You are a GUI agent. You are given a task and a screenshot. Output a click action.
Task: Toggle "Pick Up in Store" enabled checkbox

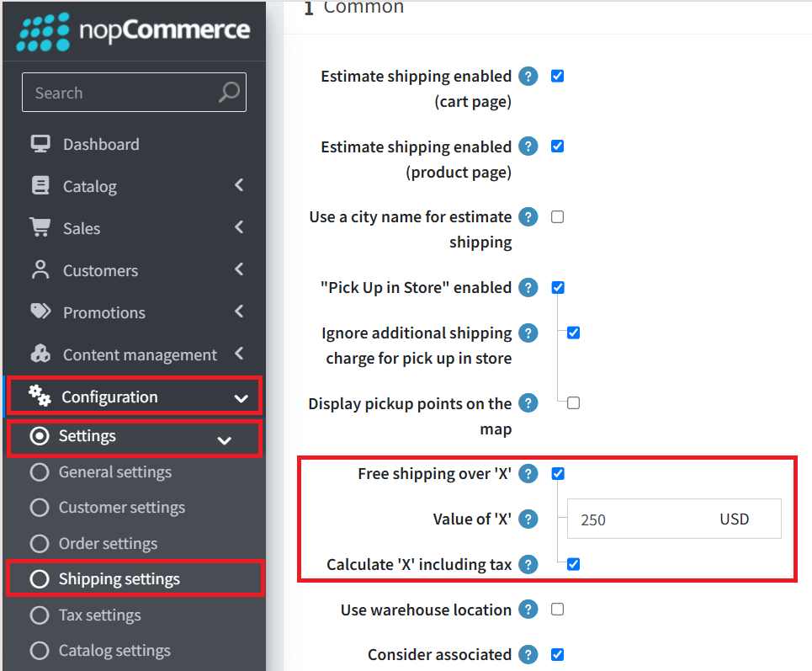click(558, 287)
